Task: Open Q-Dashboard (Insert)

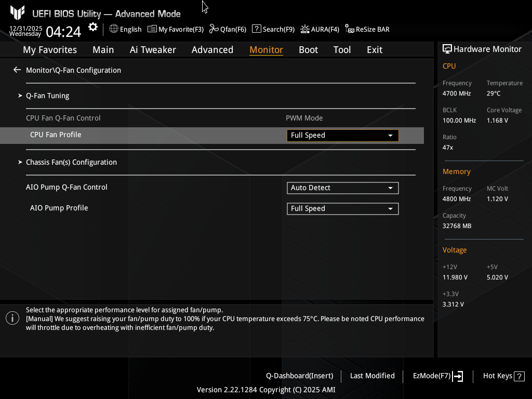Action: click(x=299, y=376)
